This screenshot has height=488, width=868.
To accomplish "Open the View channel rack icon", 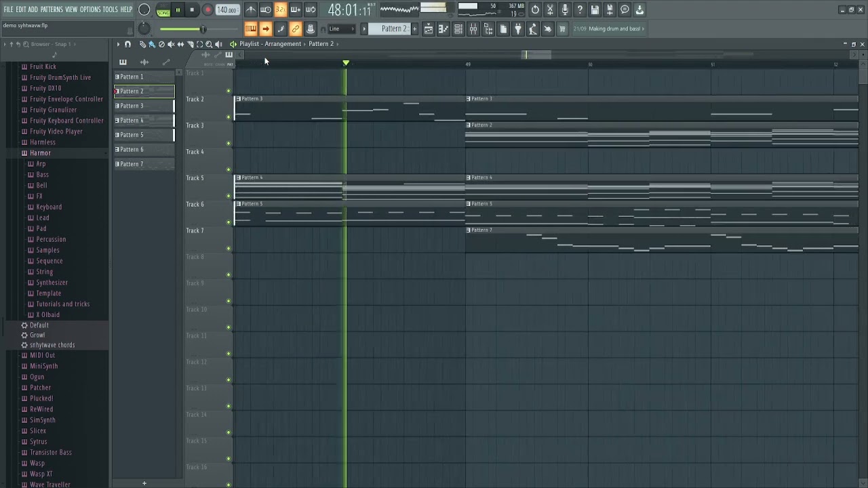I will point(458,28).
